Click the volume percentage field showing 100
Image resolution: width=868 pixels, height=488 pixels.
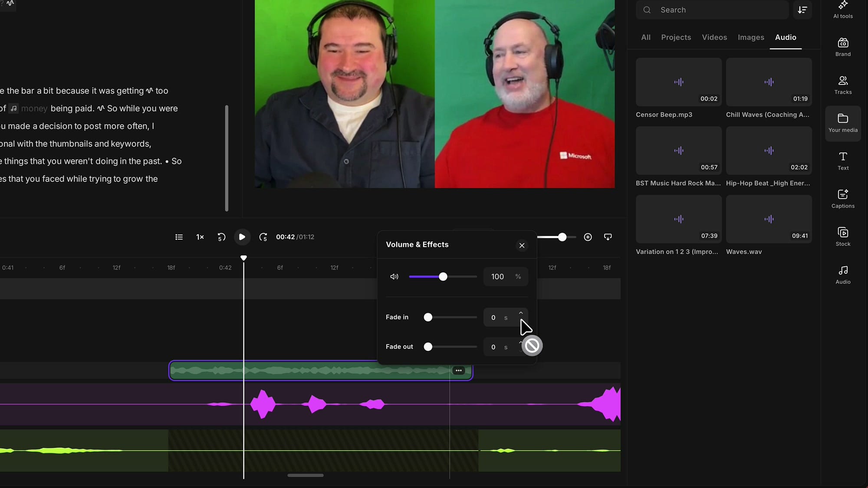(x=506, y=277)
